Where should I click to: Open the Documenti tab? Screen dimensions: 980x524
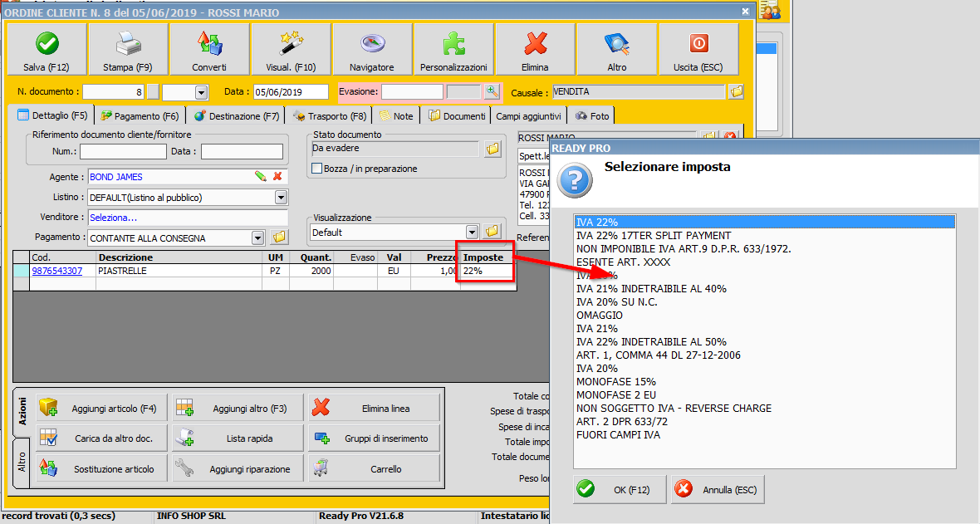pos(457,115)
